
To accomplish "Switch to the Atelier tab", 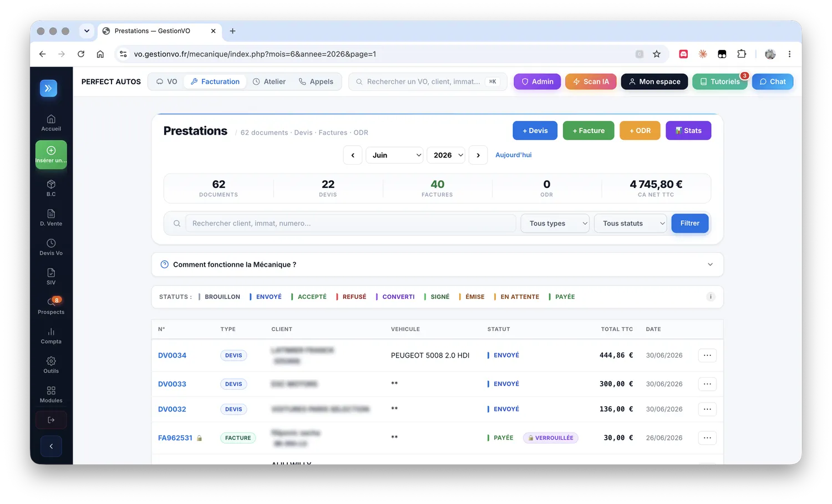I will (x=269, y=82).
